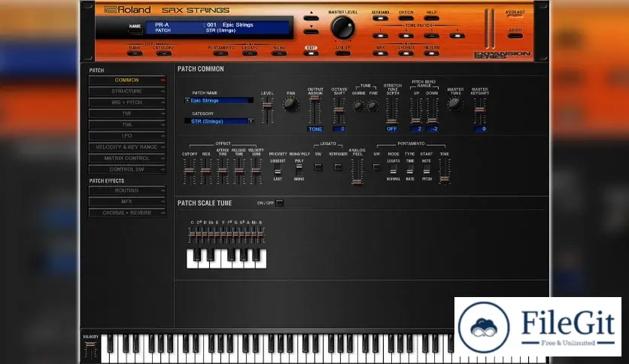The height and width of the screenshot is (364, 629).
Task: Switch to MATRIX CONTROL page
Action: click(126, 159)
